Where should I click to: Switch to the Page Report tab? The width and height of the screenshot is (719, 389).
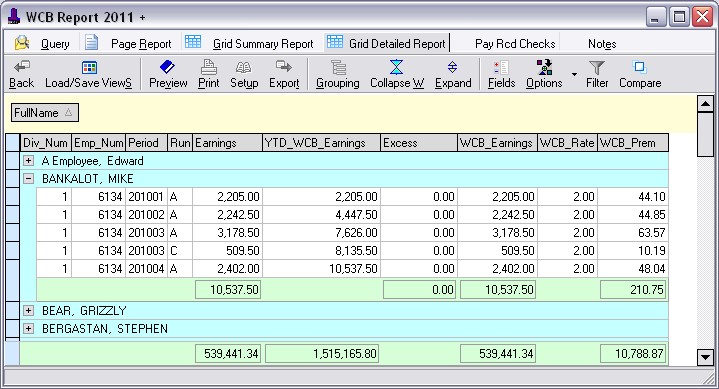(128, 44)
